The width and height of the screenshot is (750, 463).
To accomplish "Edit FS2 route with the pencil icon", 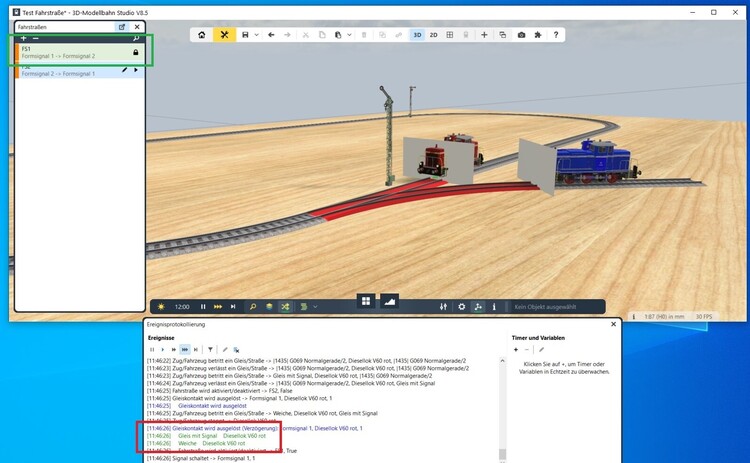I will coord(124,70).
